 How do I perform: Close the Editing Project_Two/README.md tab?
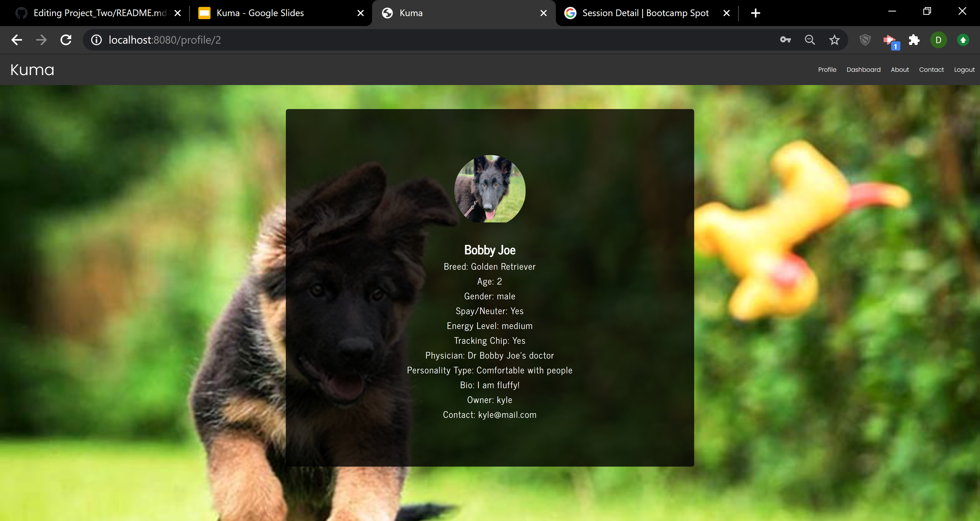click(178, 13)
